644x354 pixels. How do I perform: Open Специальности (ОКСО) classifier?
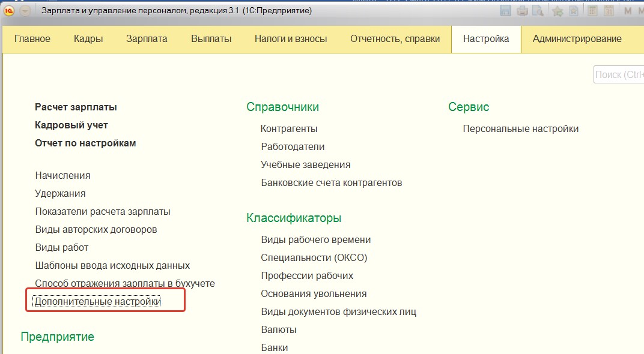(x=314, y=258)
